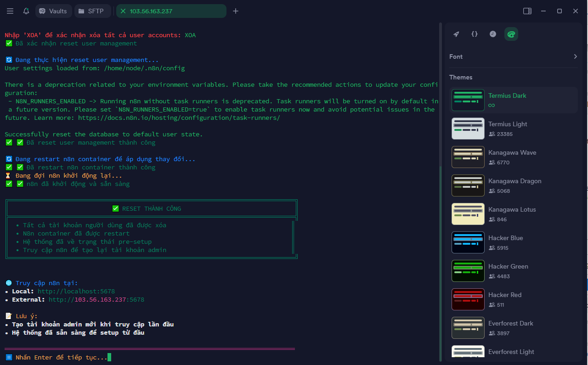Apply the Kanagawa Dragon theme
Screen dimensions: 588x365
coord(514,185)
